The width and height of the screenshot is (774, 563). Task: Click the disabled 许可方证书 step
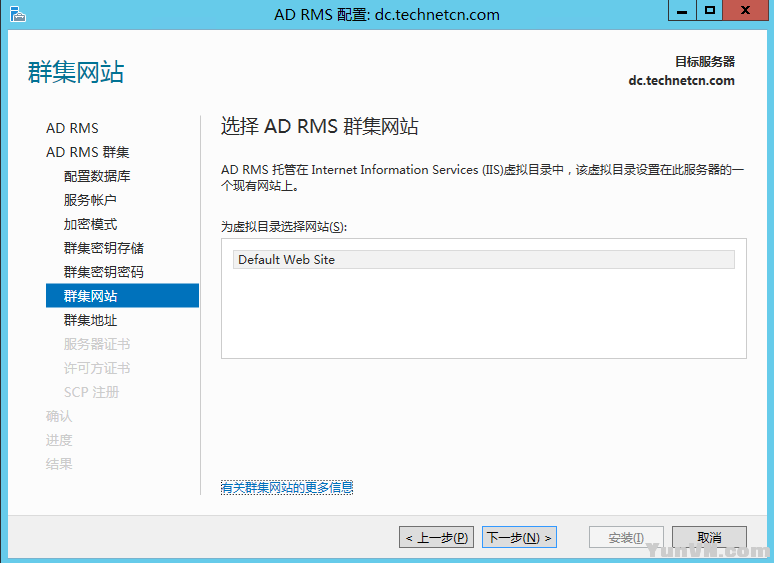coord(97,368)
